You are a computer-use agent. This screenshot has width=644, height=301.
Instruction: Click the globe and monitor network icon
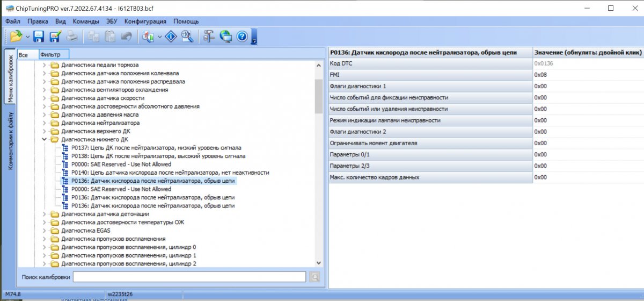(x=226, y=37)
